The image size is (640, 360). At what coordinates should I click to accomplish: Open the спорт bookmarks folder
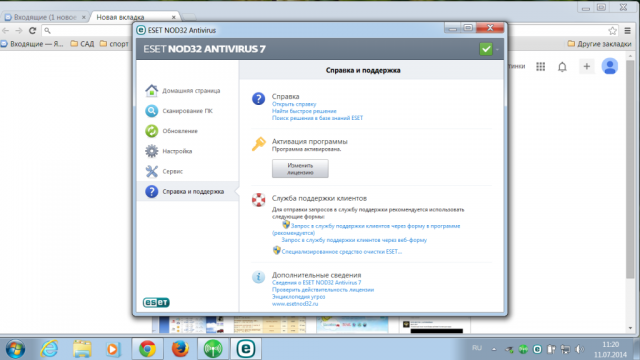(x=114, y=44)
